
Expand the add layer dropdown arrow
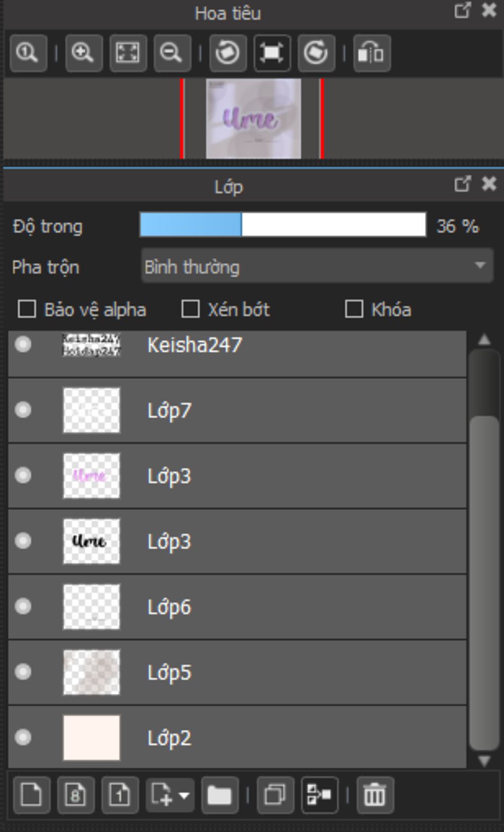click(184, 795)
